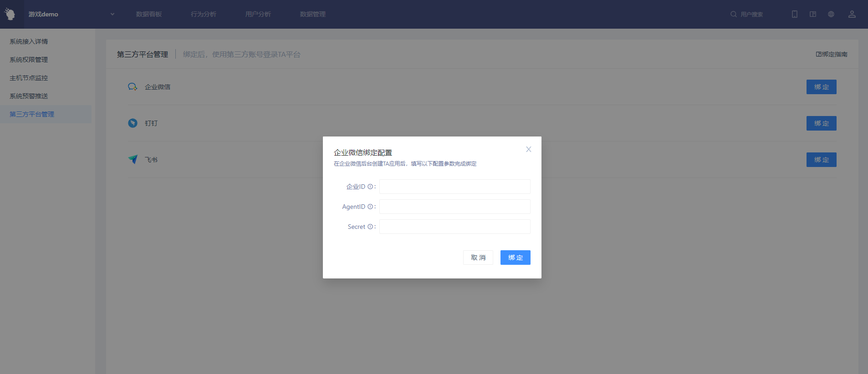The height and width of the screenshot is (374, 868).
Task: Confirm with the dialog's blue 绑定 button
Action: coord(515,258)
